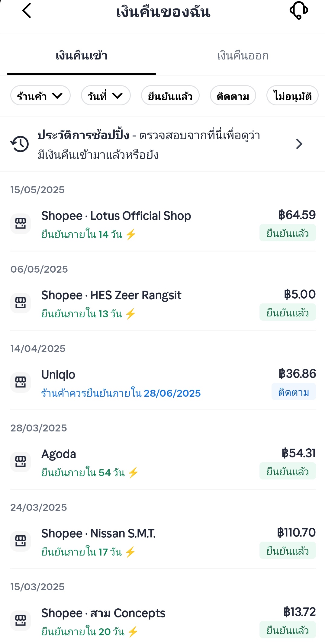
Task: Select the เงินคืนเข้า tab
Action: click(x=81, y=56)
